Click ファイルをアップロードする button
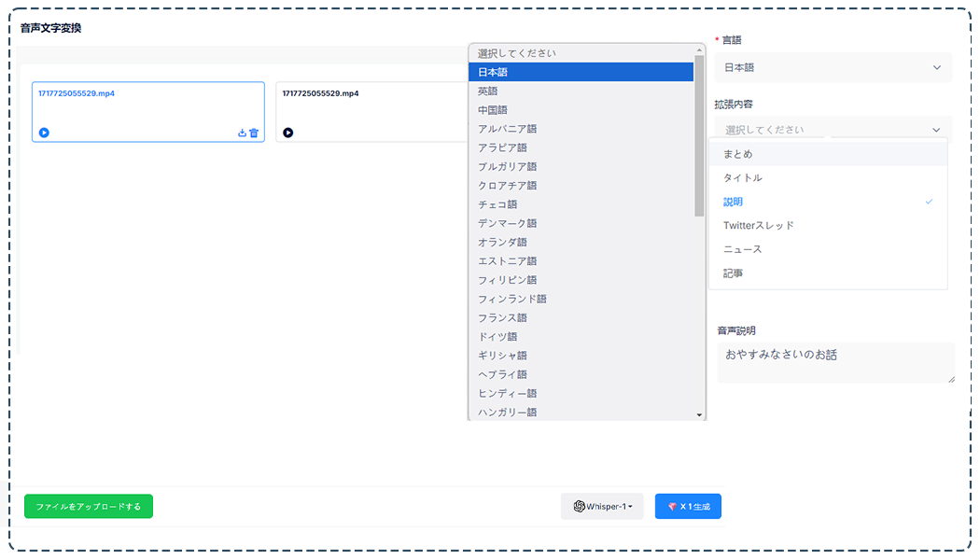 (x=89, y=506)
